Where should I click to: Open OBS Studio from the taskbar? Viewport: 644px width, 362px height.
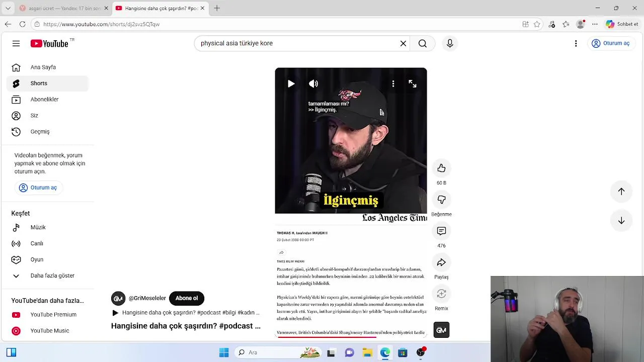pyautogui.click(x=421, y=352)
